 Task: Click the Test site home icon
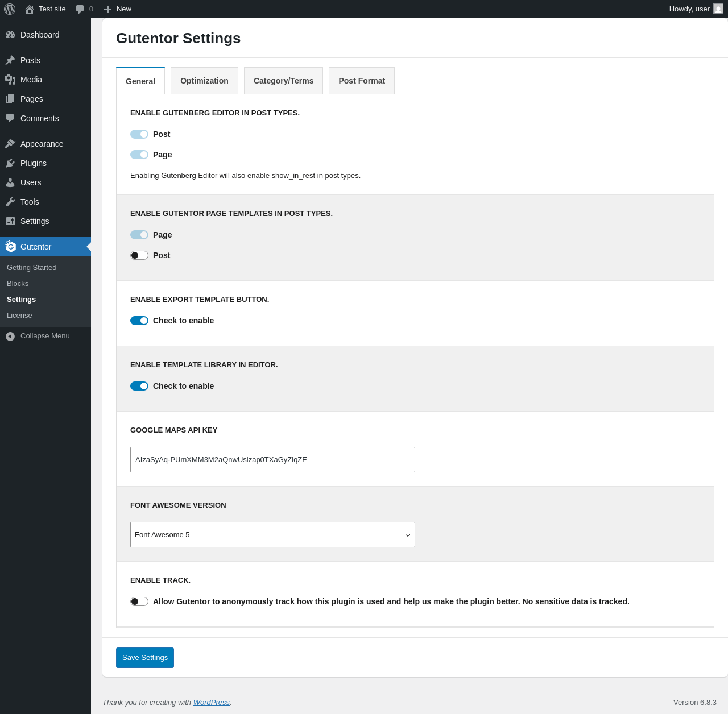(30, 9)
